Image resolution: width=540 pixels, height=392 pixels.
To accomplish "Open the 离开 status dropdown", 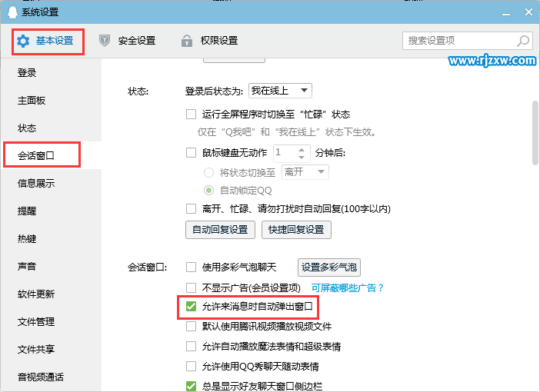I will (x=305, y=172).
